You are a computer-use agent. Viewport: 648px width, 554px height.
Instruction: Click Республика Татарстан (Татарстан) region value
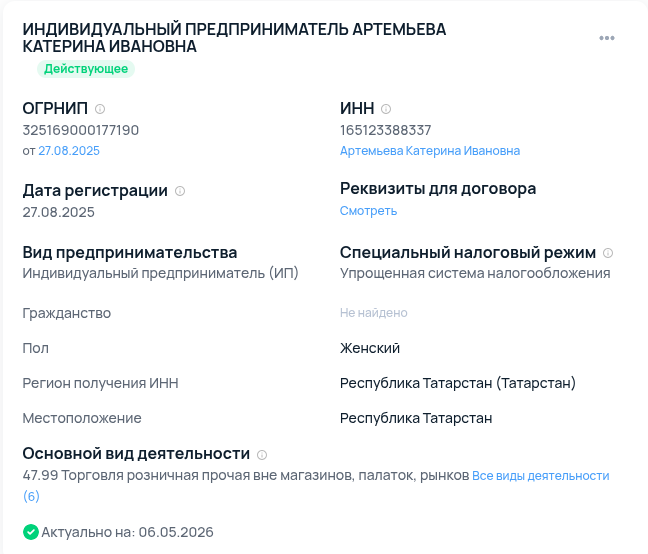coord(457,383)
